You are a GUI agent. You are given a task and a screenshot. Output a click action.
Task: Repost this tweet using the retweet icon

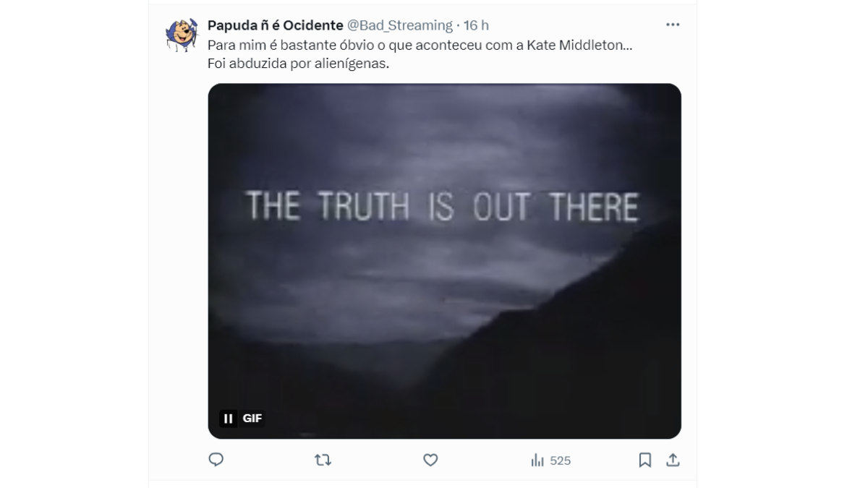coord(323,460)
